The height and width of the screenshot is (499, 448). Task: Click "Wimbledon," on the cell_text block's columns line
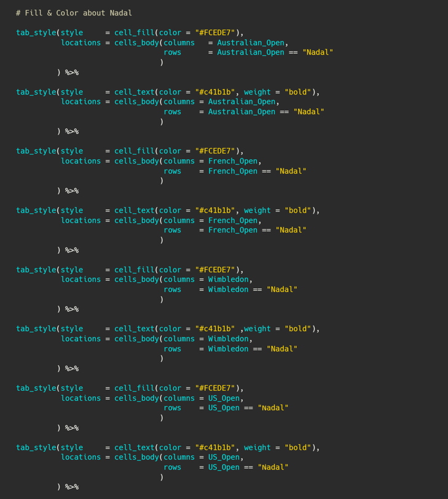(230, 339)
